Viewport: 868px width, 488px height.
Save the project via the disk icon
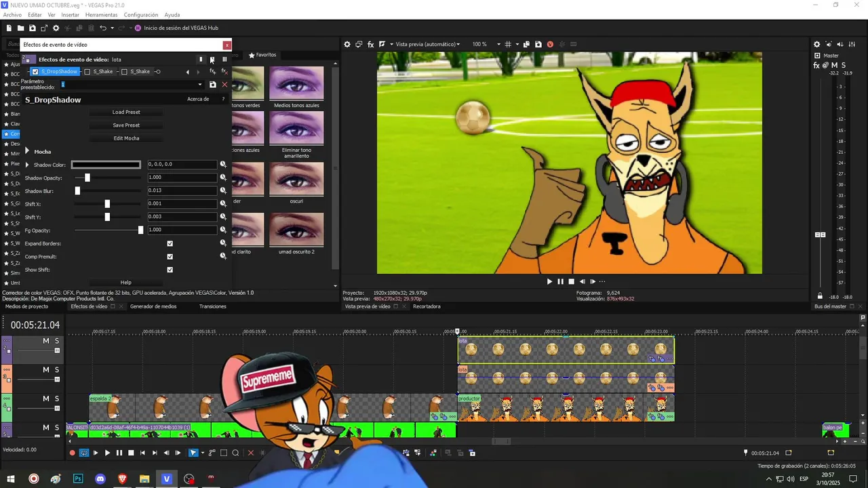[33, 28]
